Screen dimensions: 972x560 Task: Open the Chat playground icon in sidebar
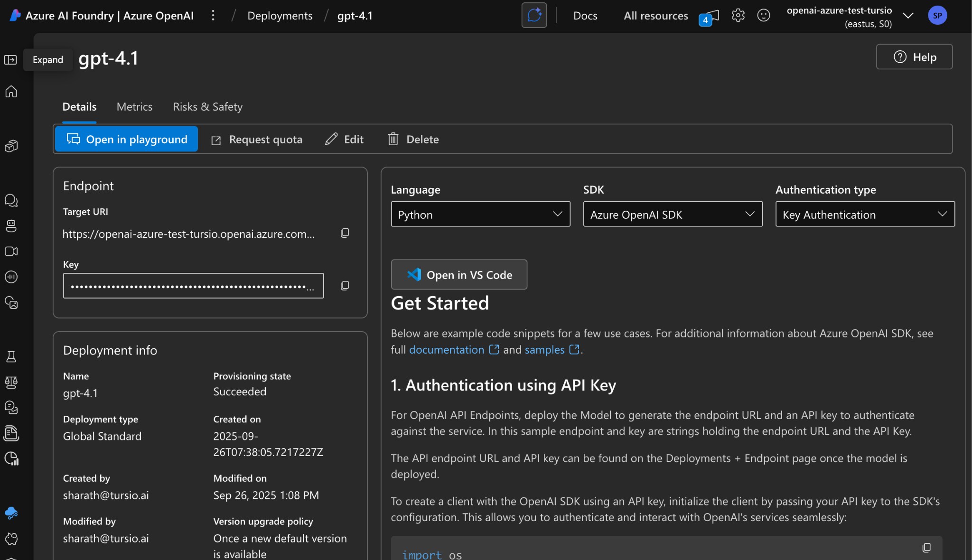tap(10, 200)
